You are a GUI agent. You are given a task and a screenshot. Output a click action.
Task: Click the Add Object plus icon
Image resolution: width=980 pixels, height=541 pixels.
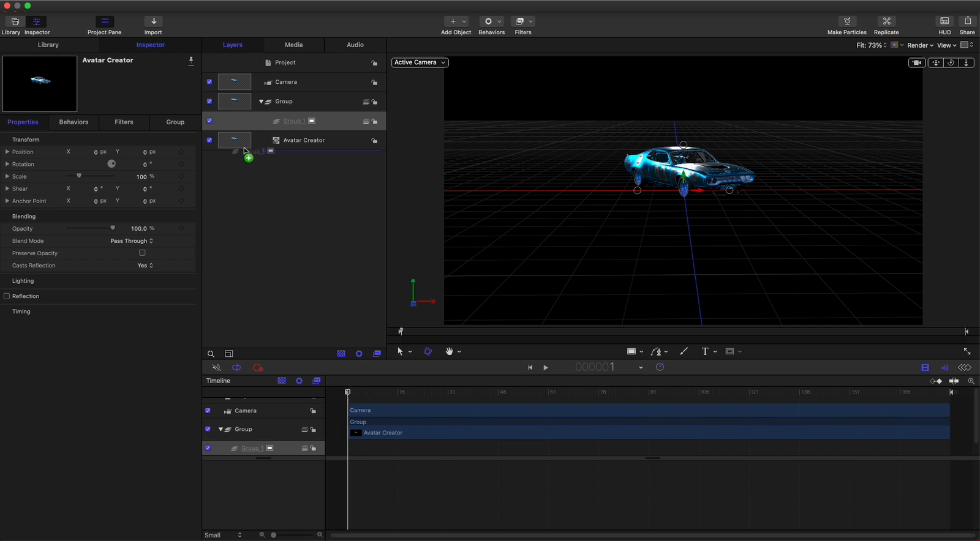(x=453, y=21)
